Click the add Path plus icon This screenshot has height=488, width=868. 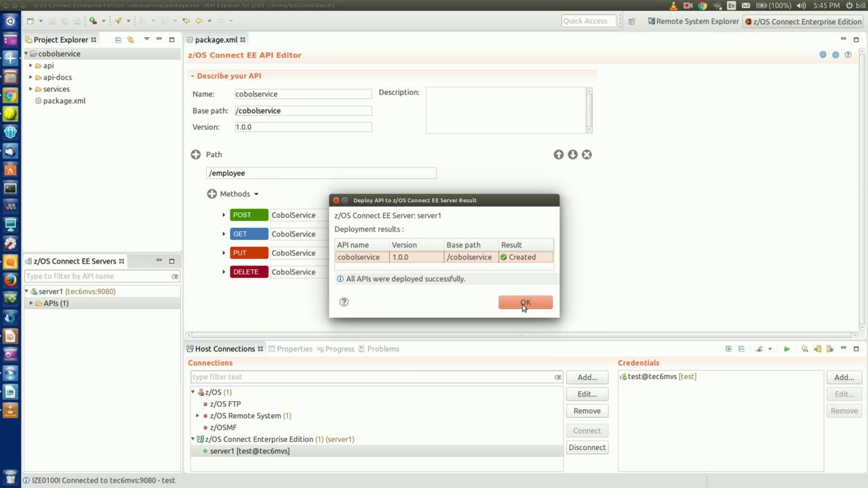click(196, 155)
